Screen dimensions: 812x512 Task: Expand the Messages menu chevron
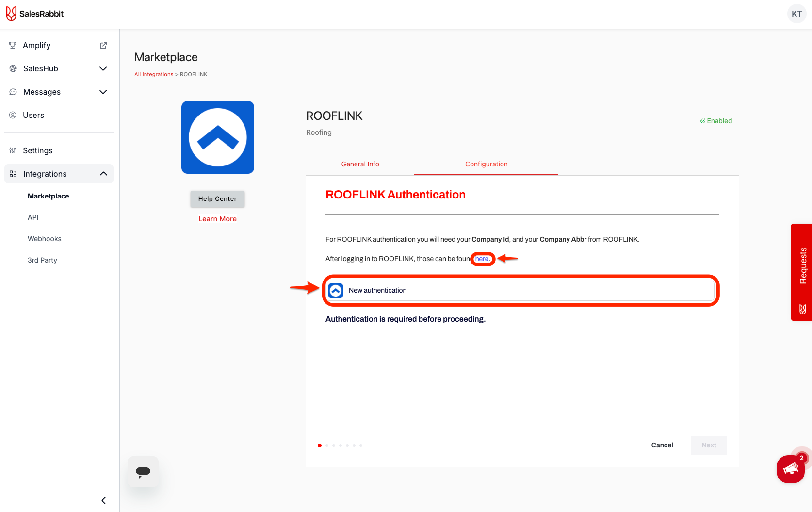click(x=103, y=92)
